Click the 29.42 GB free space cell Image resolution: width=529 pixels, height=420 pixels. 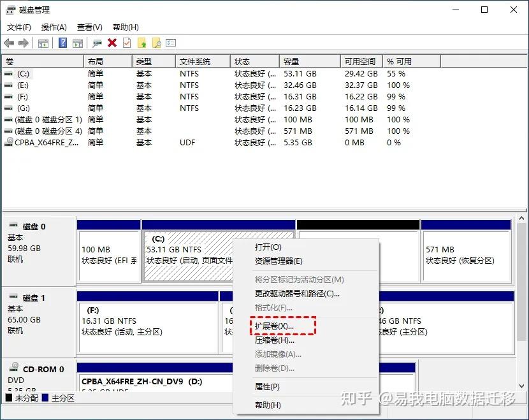pos(361,73)
